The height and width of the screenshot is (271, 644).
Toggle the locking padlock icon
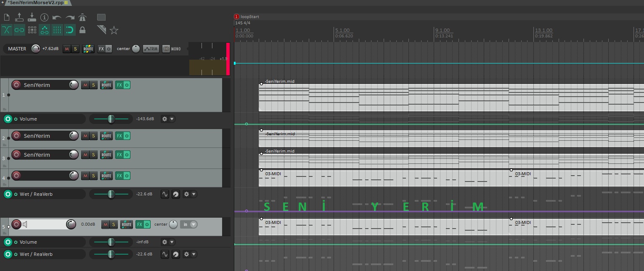pos(82,30)
